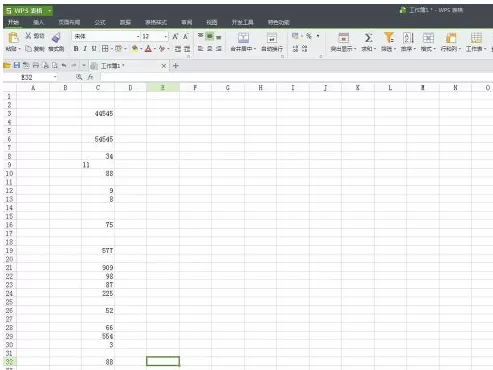Align text to bottom of cell

coord(219,36)
